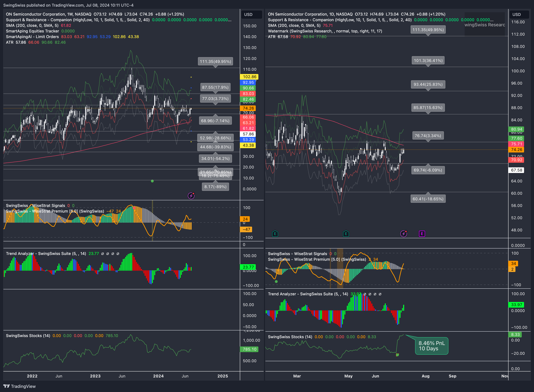
Task: Click the entry marker on daily SwingSwiss Stocks line
Action: click(x=398, y=355)
